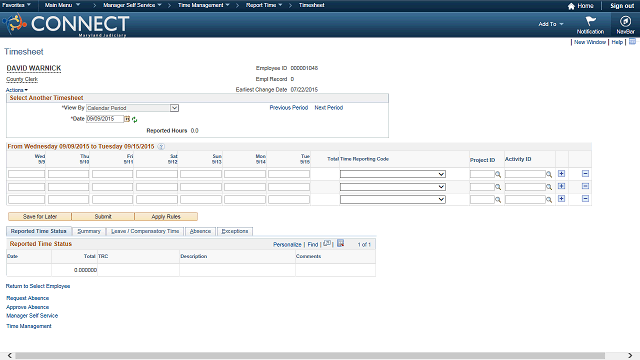Click the CONNECT Maryland Judiciary logo
Screen dimensions: 640x360
click(66, 24)
